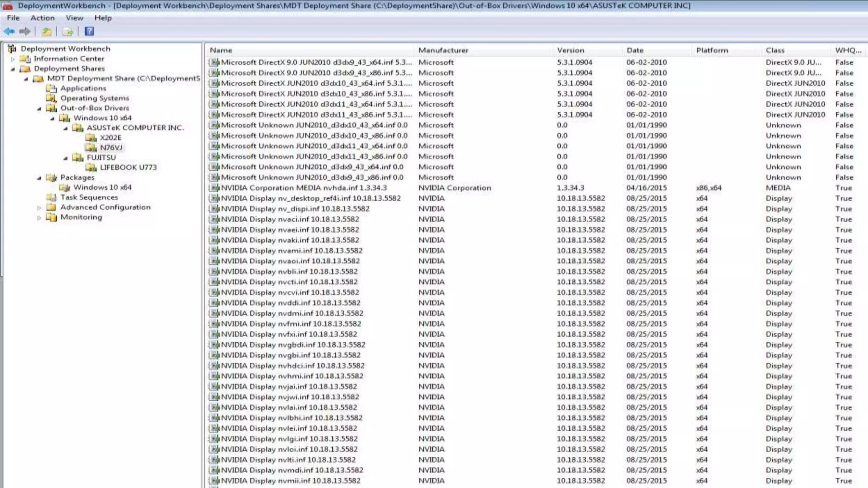Click the Export List toolbar icon

pyautogui.click(x=68, y=31)
